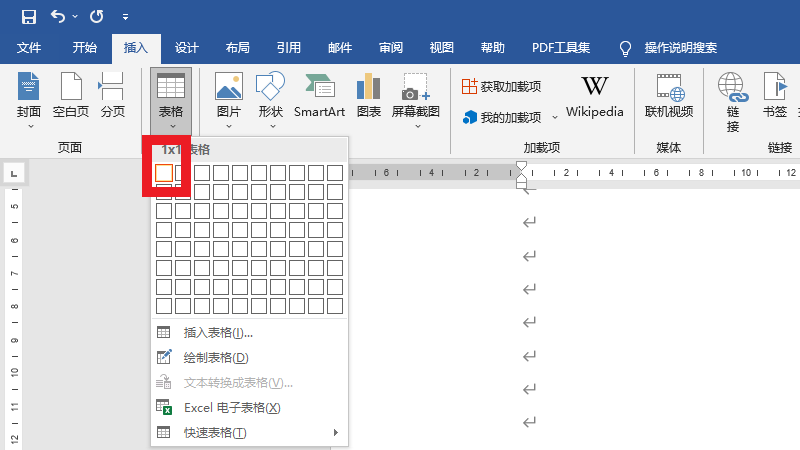Open the 屏幕截图 screenshot tool

pyautogui.click(x=416, y=94)
